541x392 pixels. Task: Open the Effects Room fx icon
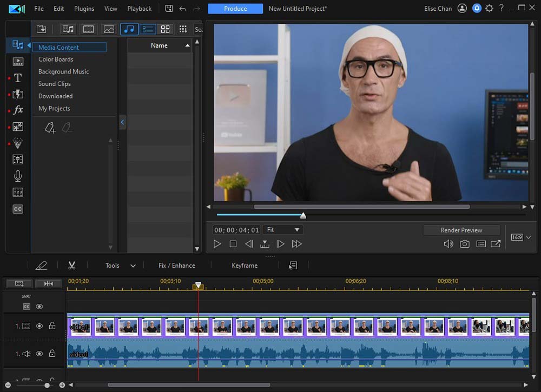tap(18, 110)
